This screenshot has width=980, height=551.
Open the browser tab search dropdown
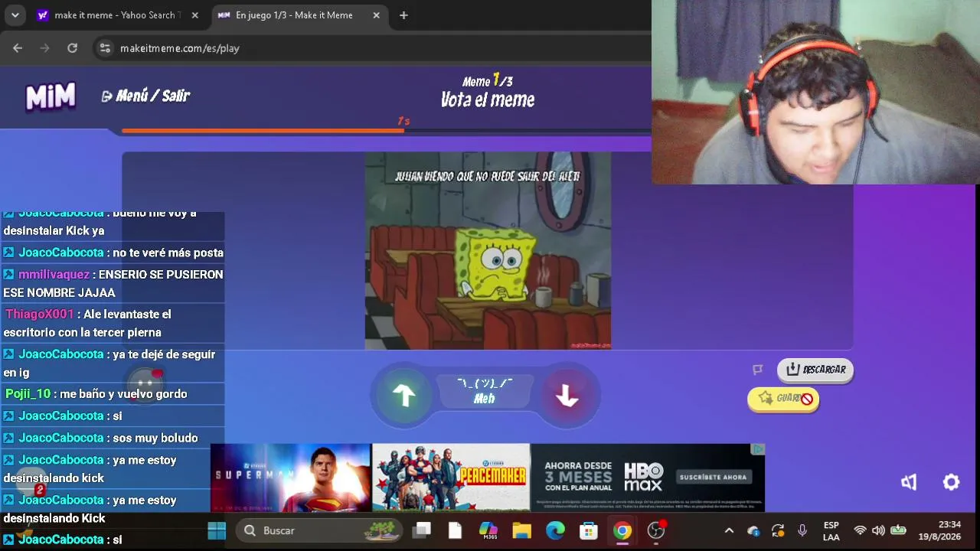click(x=15, y=15)
